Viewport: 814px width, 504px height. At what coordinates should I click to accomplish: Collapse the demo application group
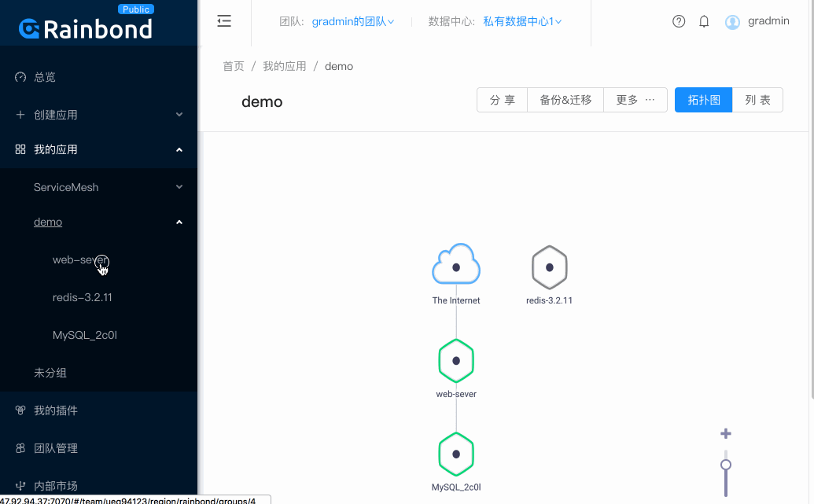(48, 222)
